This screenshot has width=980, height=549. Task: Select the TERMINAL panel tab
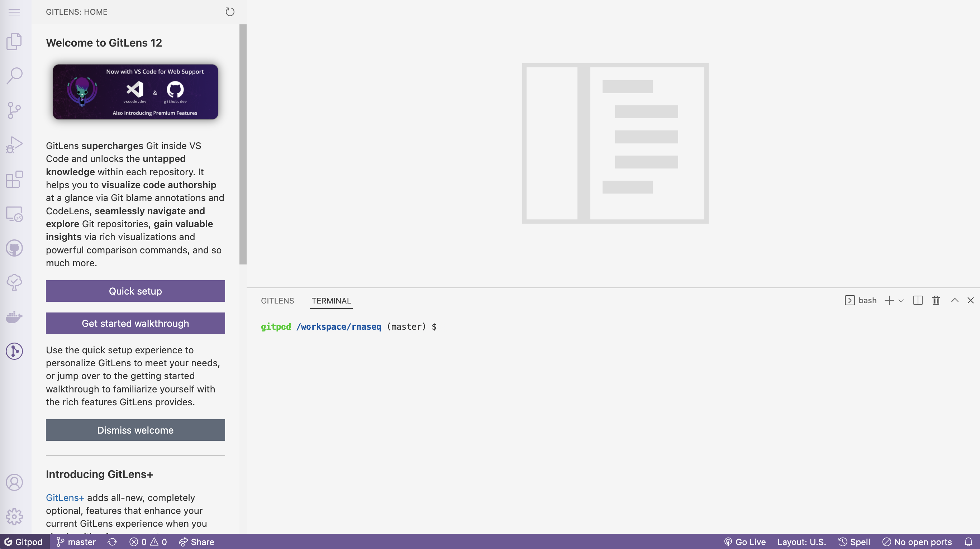pyautogui.click(x=331, y=301)
